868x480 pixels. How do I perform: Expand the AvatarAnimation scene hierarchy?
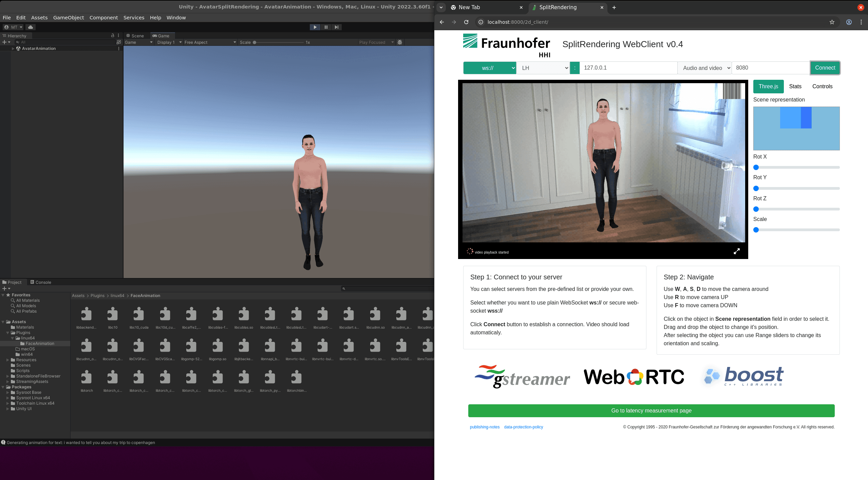tap(13, 49)
